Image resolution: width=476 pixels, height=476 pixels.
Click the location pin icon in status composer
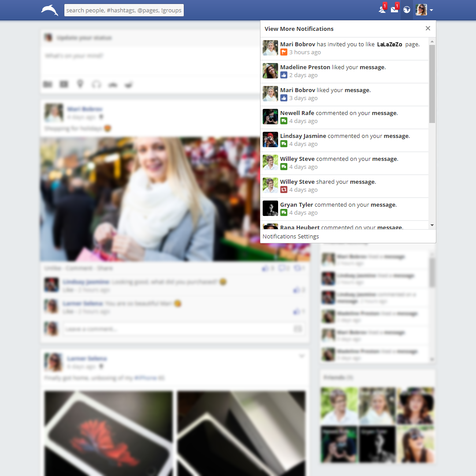coord(80,84)
